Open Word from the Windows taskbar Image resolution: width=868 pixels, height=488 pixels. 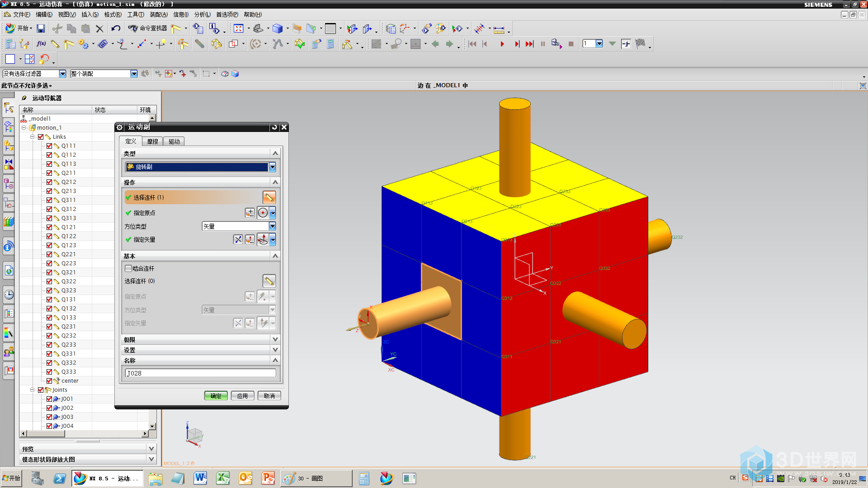tap(200, 478)
